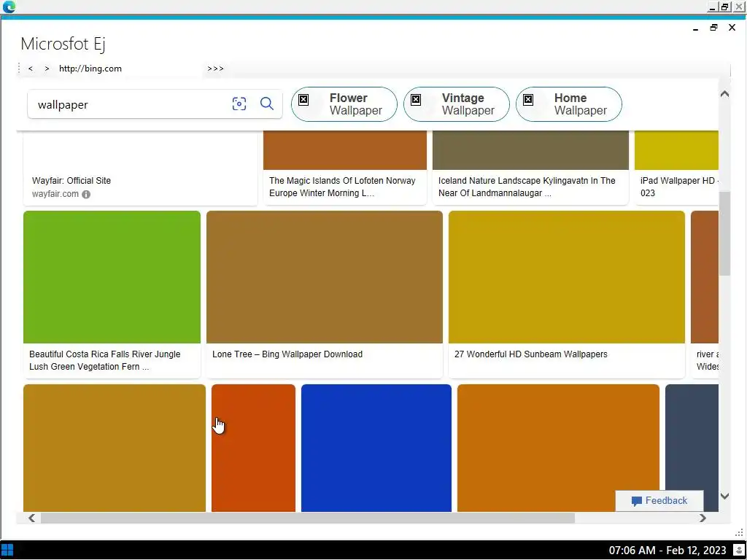
Task: Click the taskbar tray icon beside date
Action: click(740, 551)
